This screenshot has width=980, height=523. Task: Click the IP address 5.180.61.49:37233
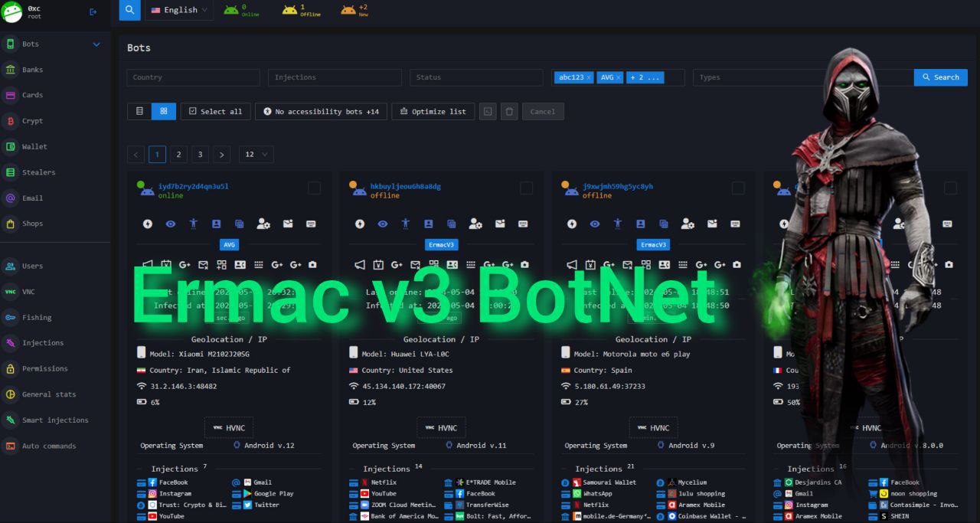click(x=610, y=386)
